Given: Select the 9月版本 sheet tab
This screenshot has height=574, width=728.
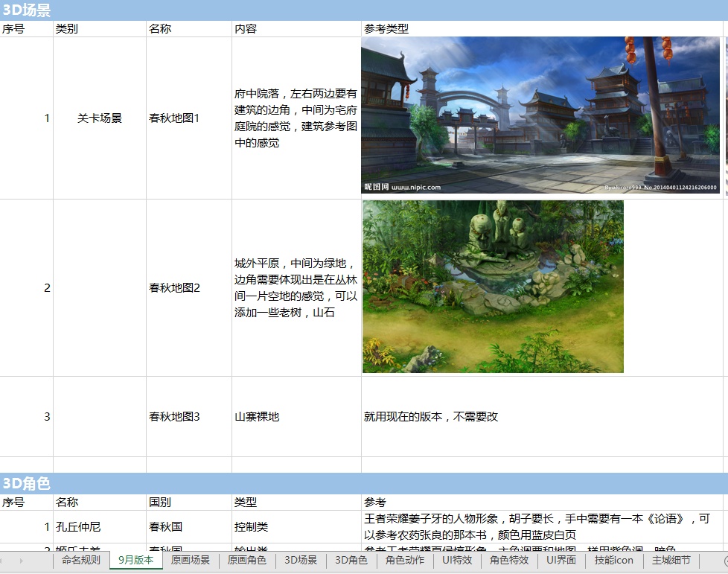Looking at the screenshot, I should [x=136, y=560].
